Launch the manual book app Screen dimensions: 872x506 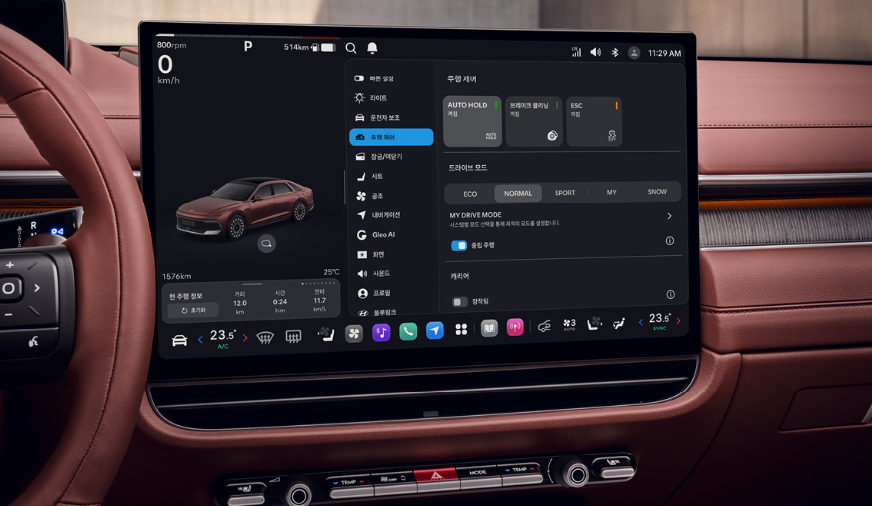489,329
